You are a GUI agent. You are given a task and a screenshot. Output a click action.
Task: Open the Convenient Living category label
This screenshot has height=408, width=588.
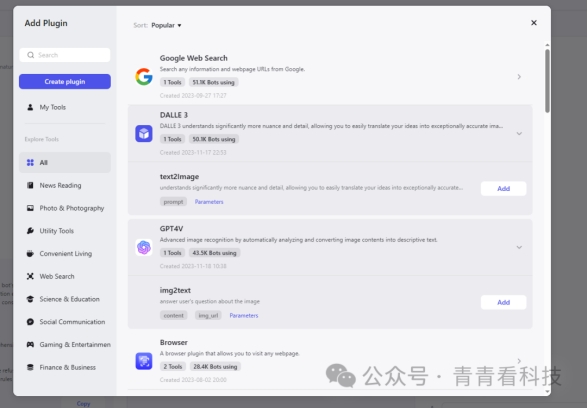point(66,254)
